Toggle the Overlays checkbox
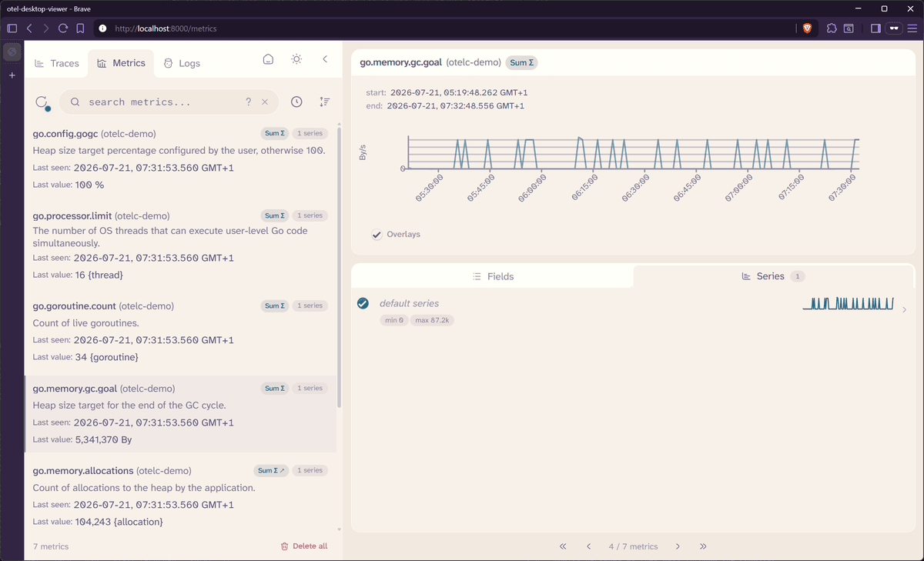 pyautogui.click(x=377, y=234)
